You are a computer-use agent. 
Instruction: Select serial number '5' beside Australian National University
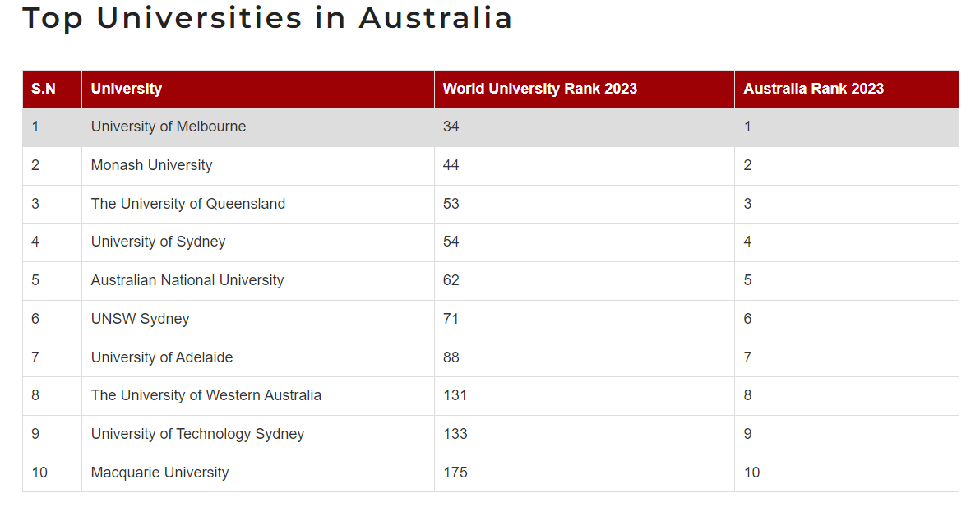tap(35, 280)
